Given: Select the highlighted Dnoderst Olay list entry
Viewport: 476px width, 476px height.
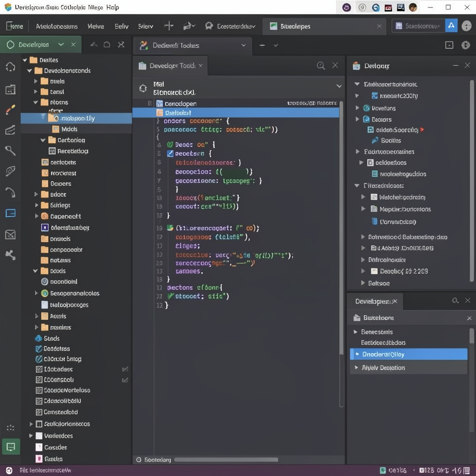Looking at the screenshot, I should 408,354.
